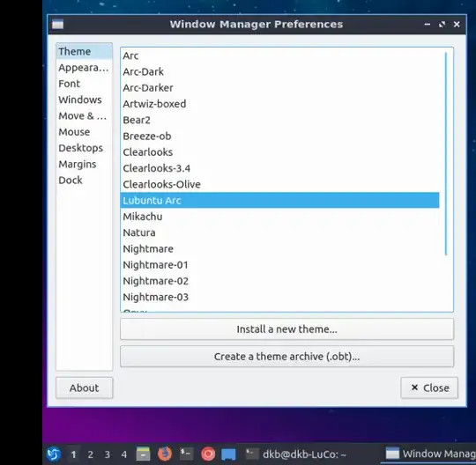Viewport: 476px width, 465px height.
Task: Select the Breeze-ob theme
Action: [279, 137]
